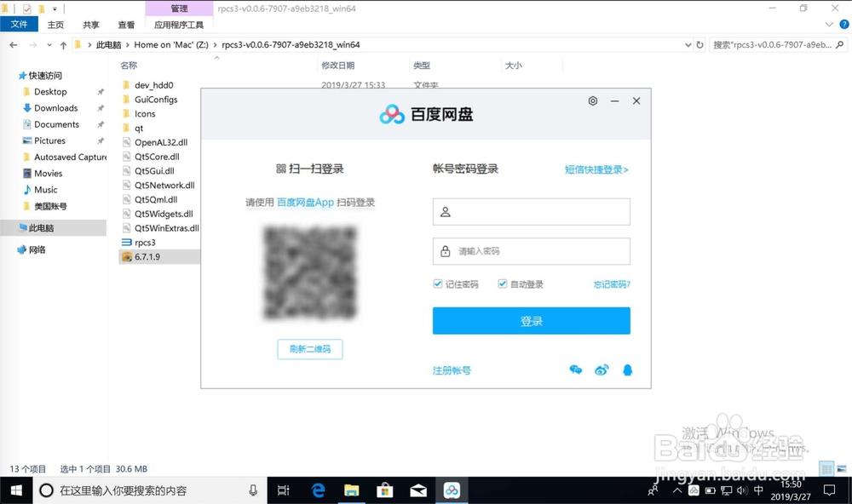852x504 pixels.
Task: Click 此电脑 in breadcrumb path
Action: 109,45
